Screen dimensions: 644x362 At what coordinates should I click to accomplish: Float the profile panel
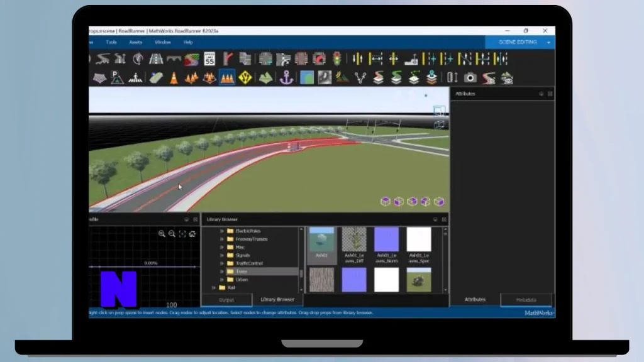click(186, 219)
